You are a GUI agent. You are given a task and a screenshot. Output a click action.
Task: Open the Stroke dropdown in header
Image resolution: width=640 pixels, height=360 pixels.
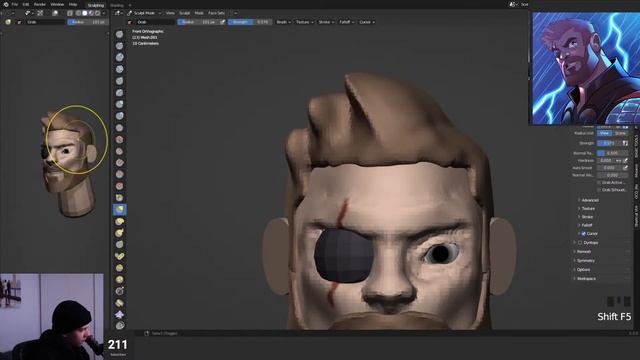pos(326,22)
